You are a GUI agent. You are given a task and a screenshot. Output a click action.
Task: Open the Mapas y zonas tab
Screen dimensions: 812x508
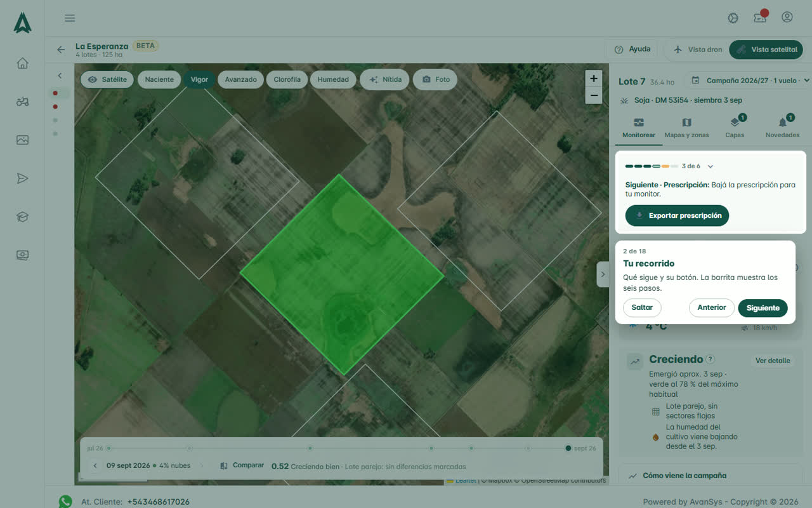686,128
